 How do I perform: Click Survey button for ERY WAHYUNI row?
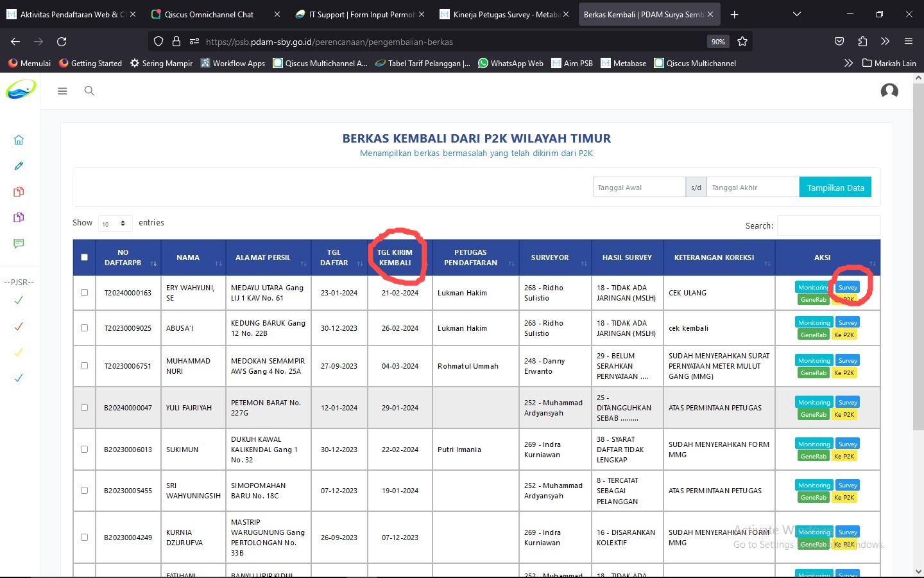click(x=848, y=287)
